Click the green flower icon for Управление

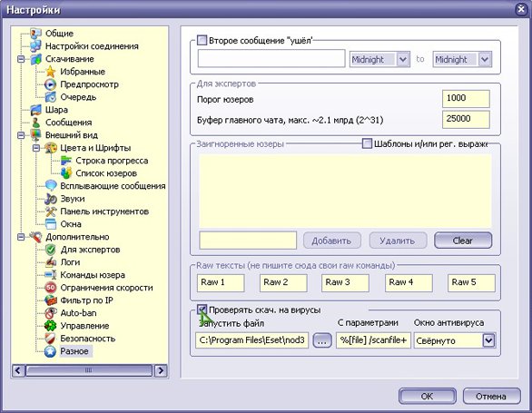pyautogui.click(x=51, y=326)
